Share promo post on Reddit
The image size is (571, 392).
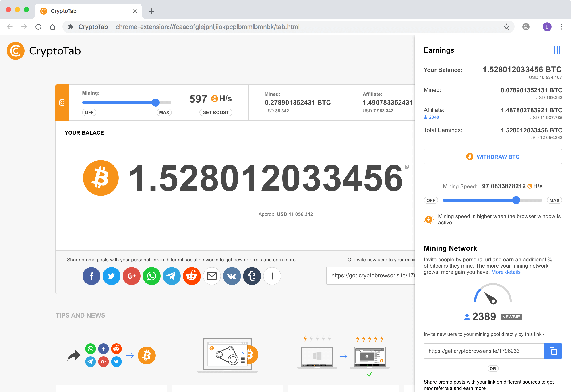(x=192, y=276)
